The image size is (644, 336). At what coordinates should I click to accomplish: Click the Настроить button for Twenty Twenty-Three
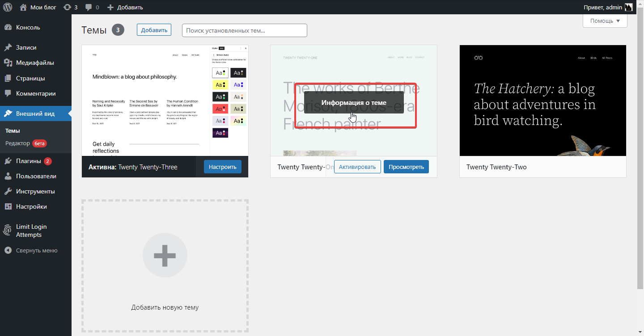pyautogui.click(x=222, y=167)
